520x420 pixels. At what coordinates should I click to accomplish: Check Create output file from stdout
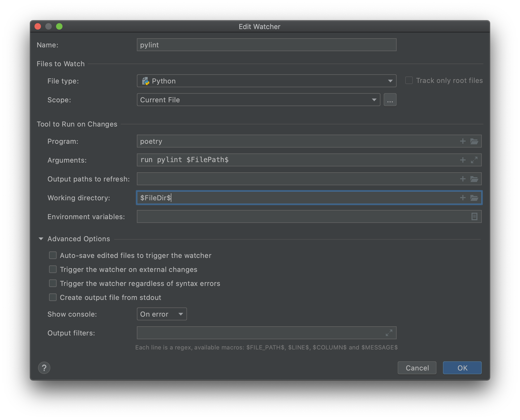(x=53, y=297)
